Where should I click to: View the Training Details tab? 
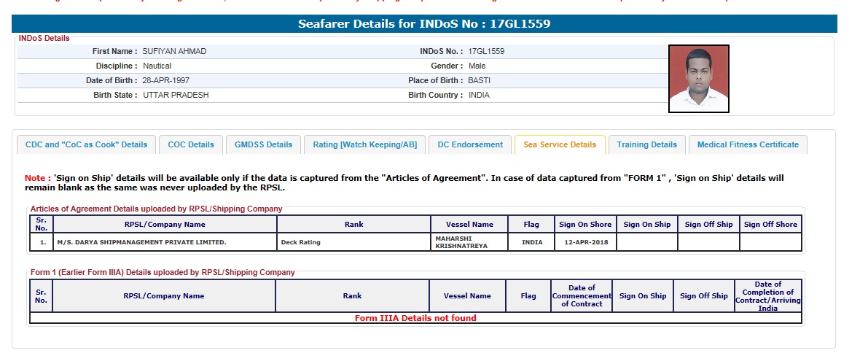pyautogui.click(x=646, y=144)
